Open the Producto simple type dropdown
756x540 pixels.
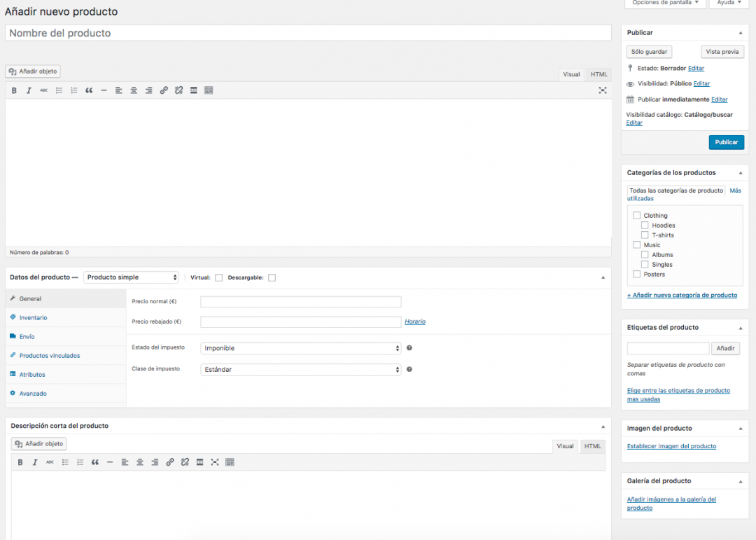(x=131, y=277)
